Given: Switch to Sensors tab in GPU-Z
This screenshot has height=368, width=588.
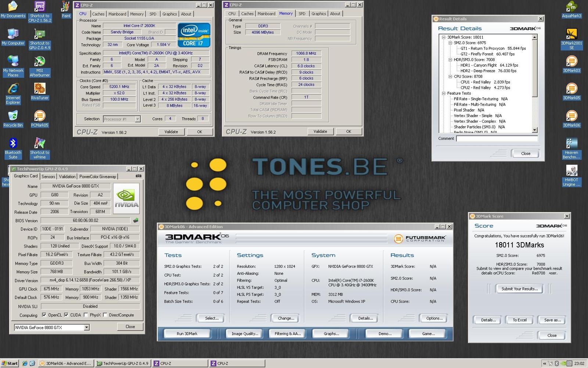Looking at the screenshot, I should point(48,177).
